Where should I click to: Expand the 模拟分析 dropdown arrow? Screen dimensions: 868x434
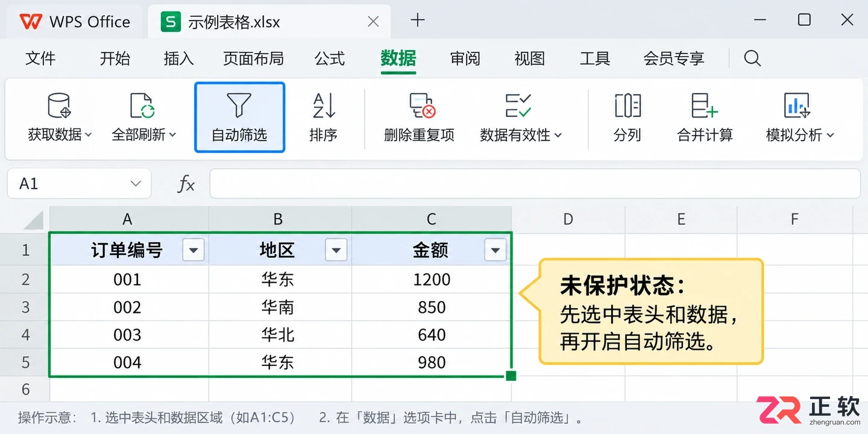[x=830, y=135]
